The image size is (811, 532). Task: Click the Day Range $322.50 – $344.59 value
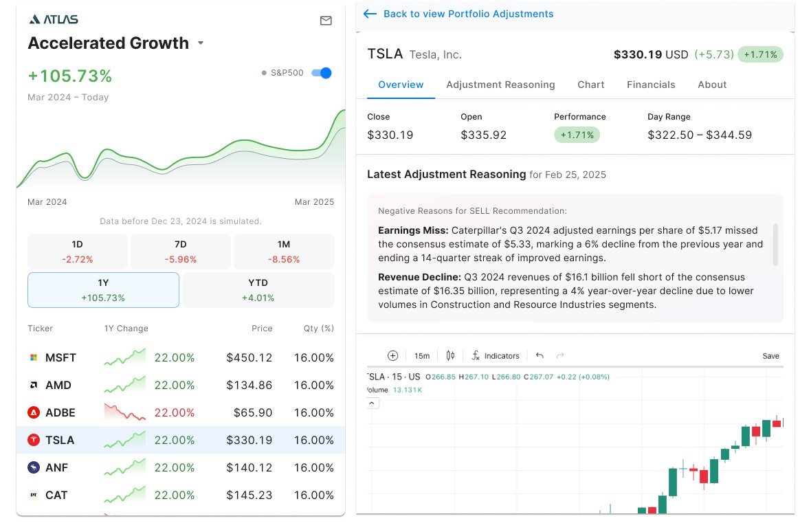tap(700, 135)
